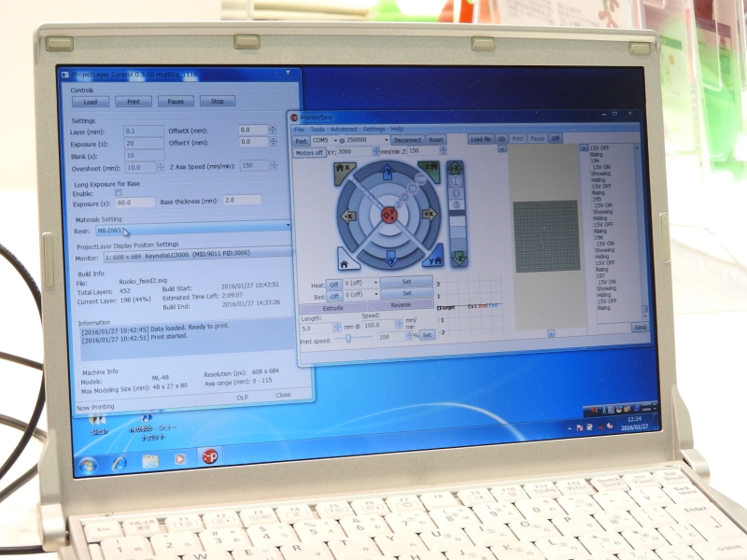Click the Send button under the log
This screenshot has width=747, height=560.
(x=640, y=328)
